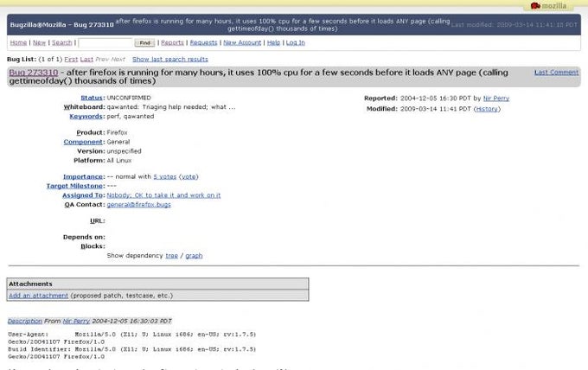This screenshot has width=588, height=370.
Task: Click the vote link
Action: point(189,176)
